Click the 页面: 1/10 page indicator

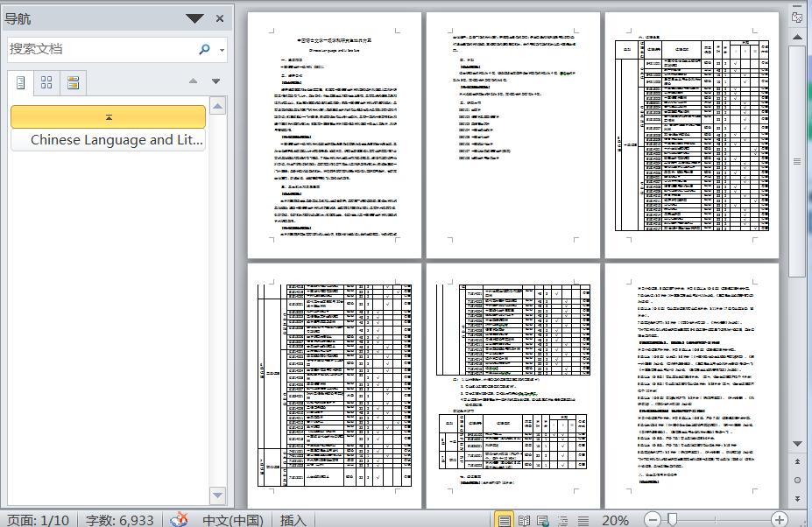coord(38,520)
